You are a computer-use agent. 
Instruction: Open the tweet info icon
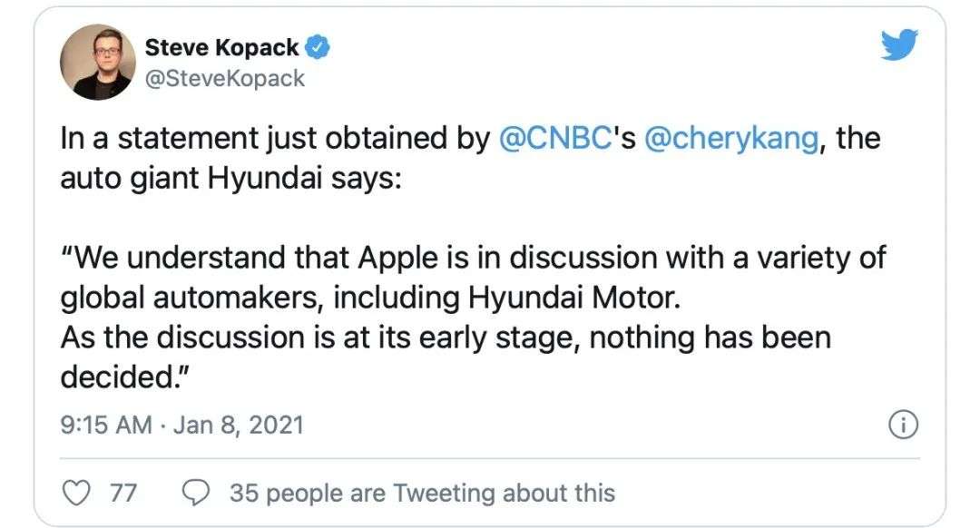tap(905, 425)
